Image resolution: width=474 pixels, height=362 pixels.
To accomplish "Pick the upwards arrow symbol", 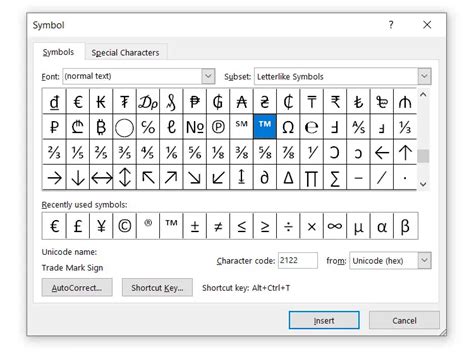I will click(x=405, y=152).
